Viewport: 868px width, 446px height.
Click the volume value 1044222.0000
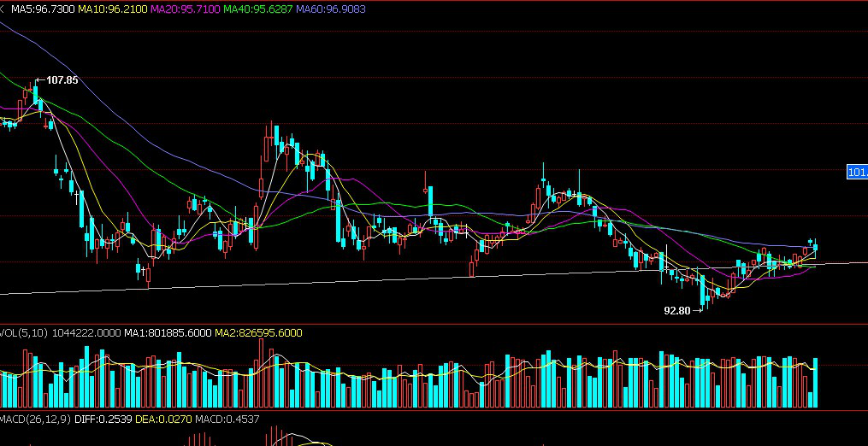[x=86, y=332]
